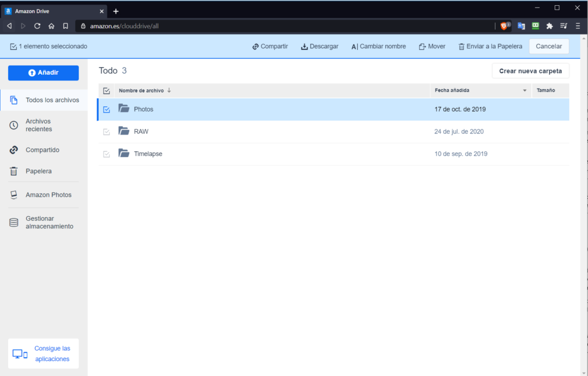Click Crear nueva carpeta button
Screen dimensions: 588x376
[531, 71]
